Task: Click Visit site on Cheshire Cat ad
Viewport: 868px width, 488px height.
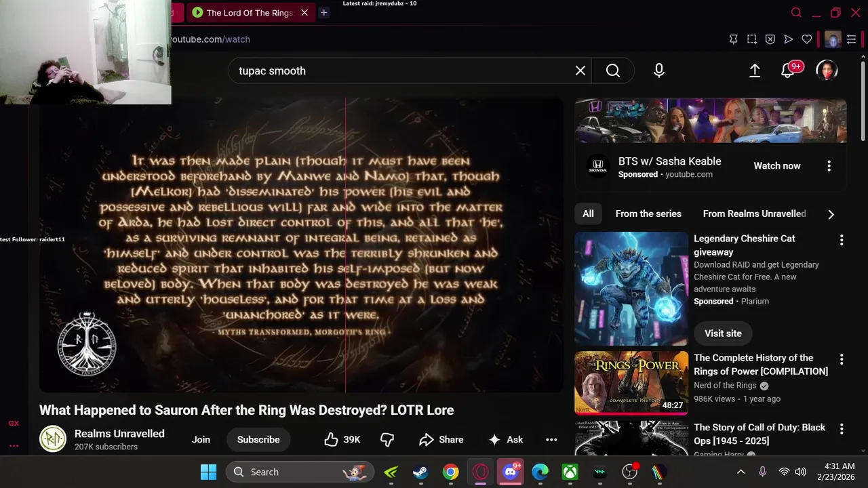Action: pyautogui.click(x=723, y=333)
